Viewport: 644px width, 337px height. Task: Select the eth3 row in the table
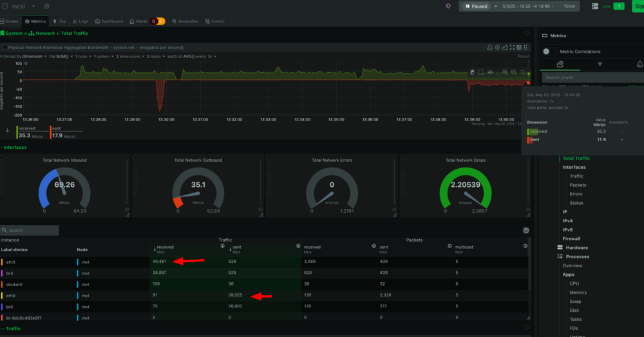click(x=264, y=262)
